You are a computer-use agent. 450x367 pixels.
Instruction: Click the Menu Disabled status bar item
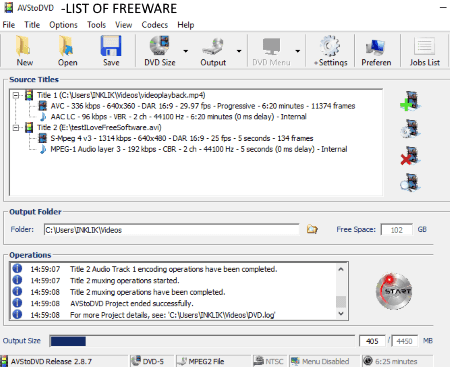pos(324,361)
